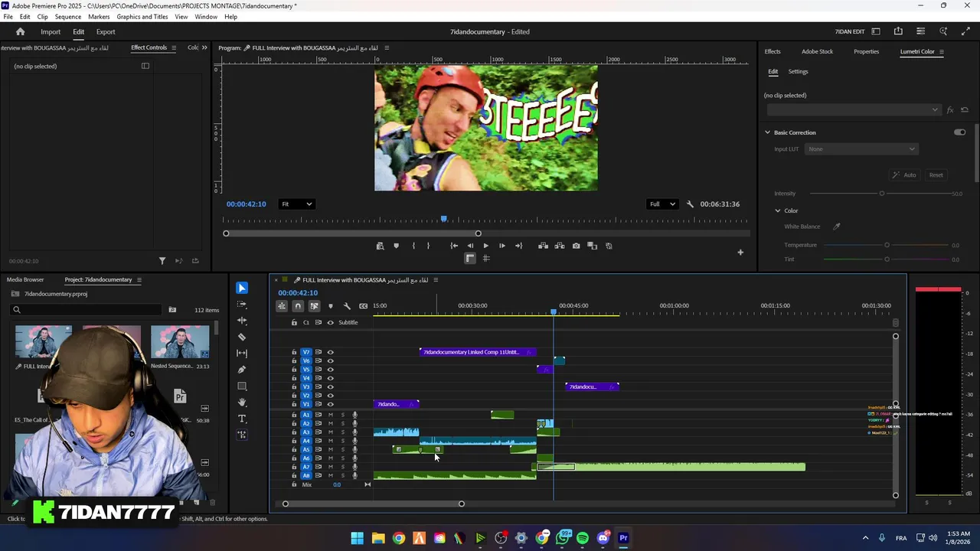Select the Track Select Forward tool
980x551 pixels.
[242, 305]
